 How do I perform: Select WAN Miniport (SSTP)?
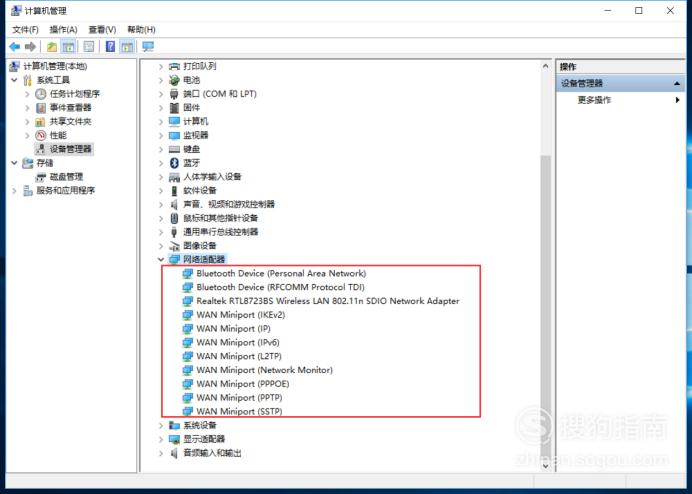(239, 411)
